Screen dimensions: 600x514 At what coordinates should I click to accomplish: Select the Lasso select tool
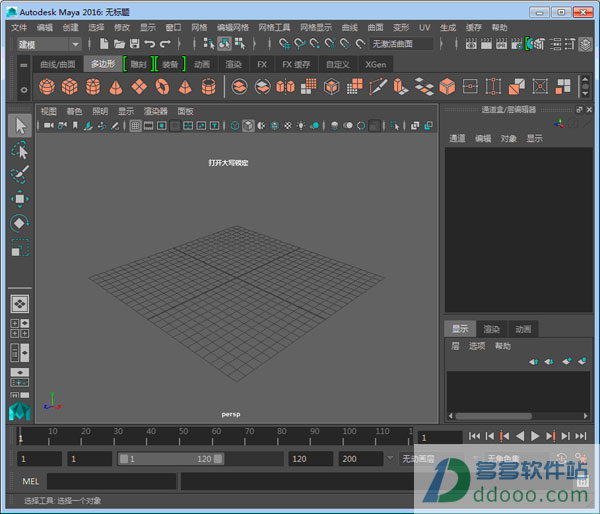[20, 150]
